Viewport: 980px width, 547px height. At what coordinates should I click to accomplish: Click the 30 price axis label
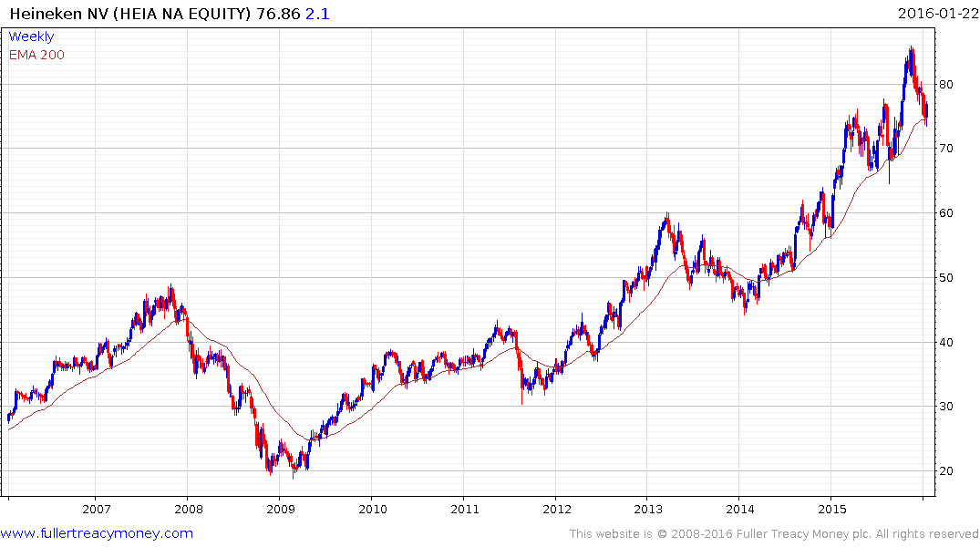pos(946,407)
